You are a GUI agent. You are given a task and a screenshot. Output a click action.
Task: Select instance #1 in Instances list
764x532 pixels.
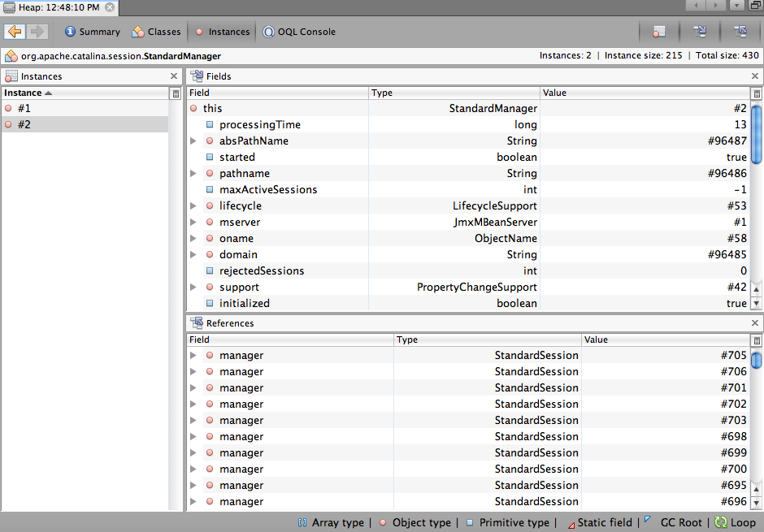pos(24,108)
